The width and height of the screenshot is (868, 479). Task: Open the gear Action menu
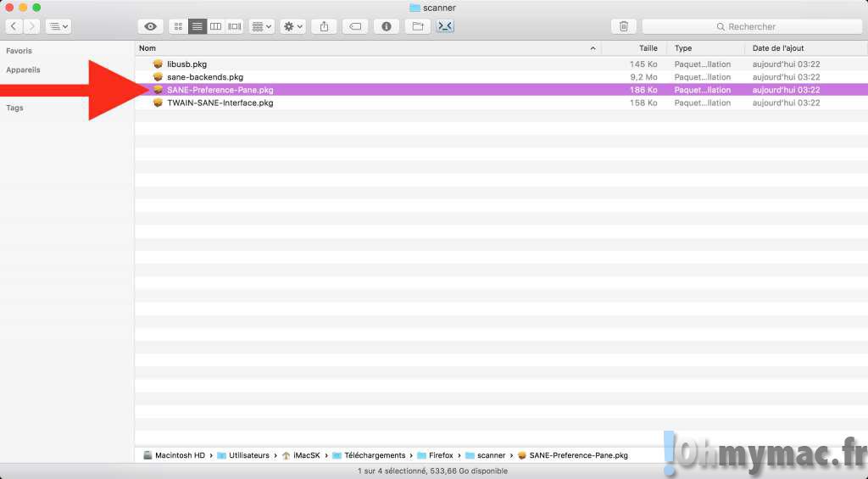[x=292, y=26]
